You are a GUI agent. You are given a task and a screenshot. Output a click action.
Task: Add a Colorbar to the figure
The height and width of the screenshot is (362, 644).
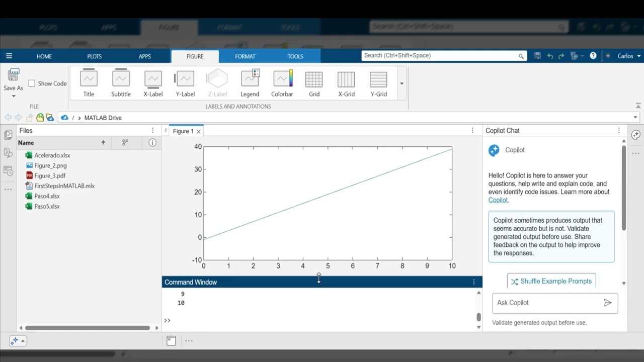[282, 83]
